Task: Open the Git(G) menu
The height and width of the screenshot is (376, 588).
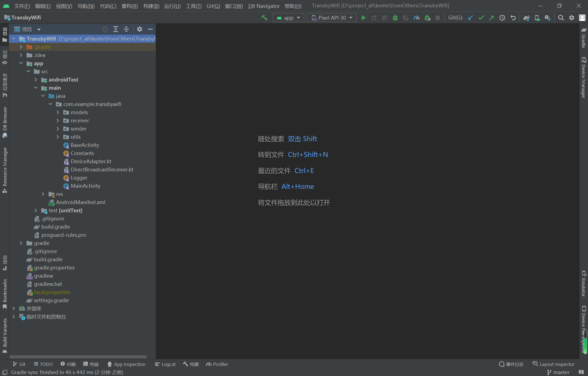Action: [x=213, y=6]
